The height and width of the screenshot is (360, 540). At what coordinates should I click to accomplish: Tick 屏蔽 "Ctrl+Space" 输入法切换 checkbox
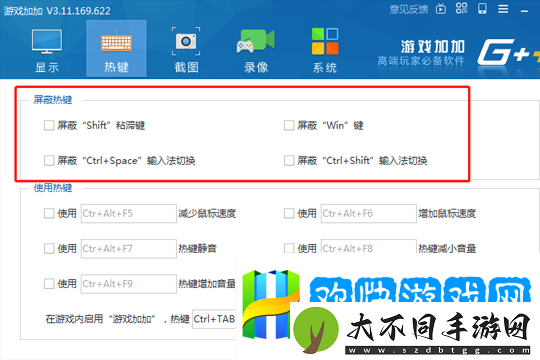(x=49, y=160)
